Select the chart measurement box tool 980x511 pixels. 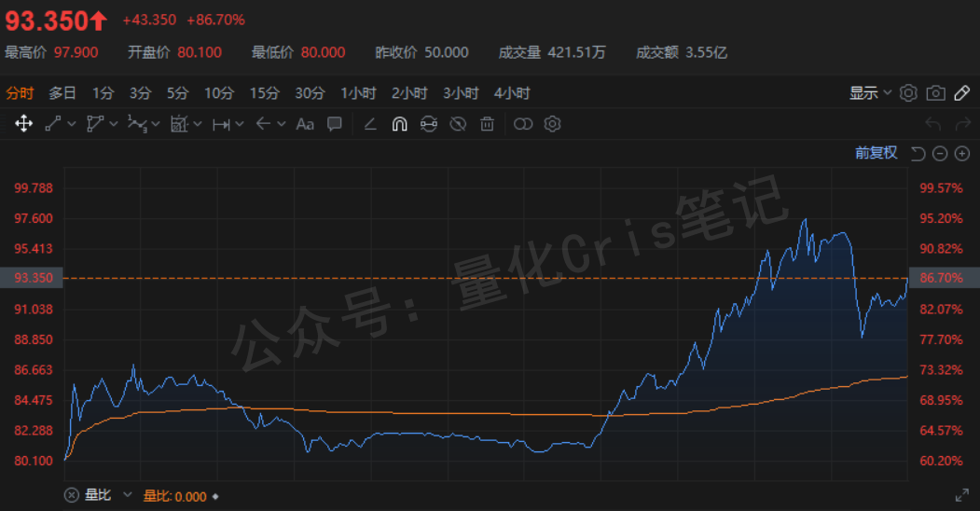coord(179,124)
